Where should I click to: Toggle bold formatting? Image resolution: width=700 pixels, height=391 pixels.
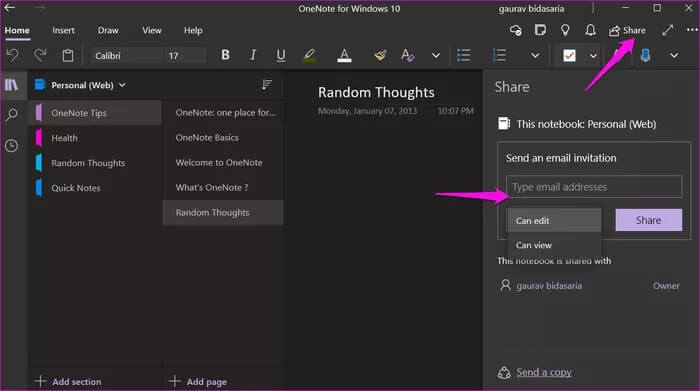coord(225,55)
